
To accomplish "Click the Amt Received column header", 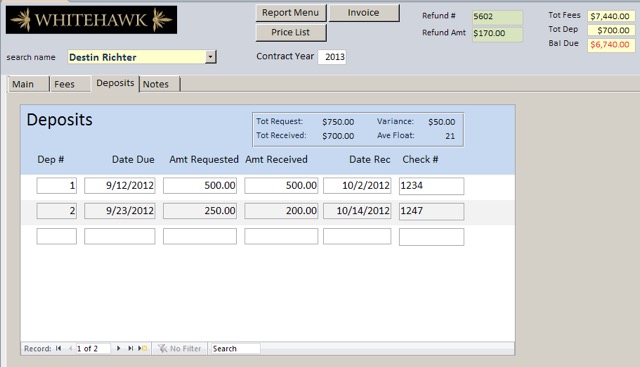I will [276, 160].
